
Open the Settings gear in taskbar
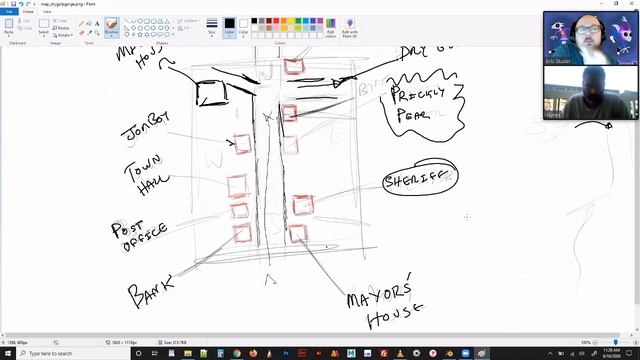pos(416,353)
